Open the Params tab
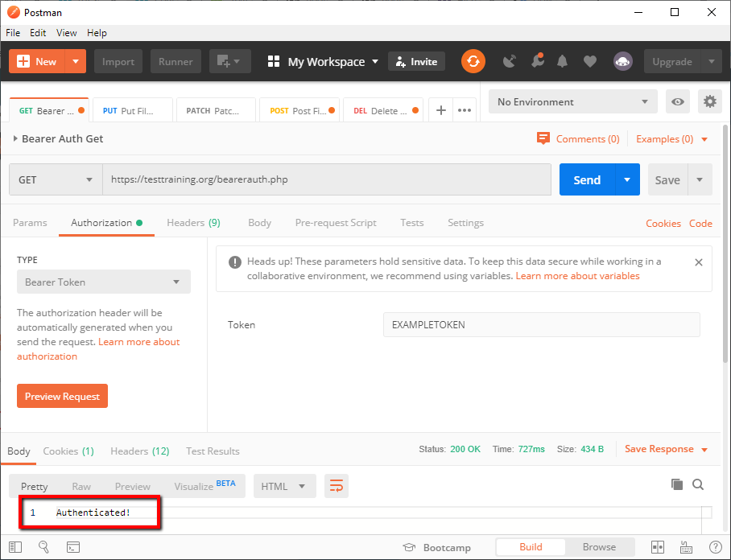731x560 pixels. pos(30,223)
